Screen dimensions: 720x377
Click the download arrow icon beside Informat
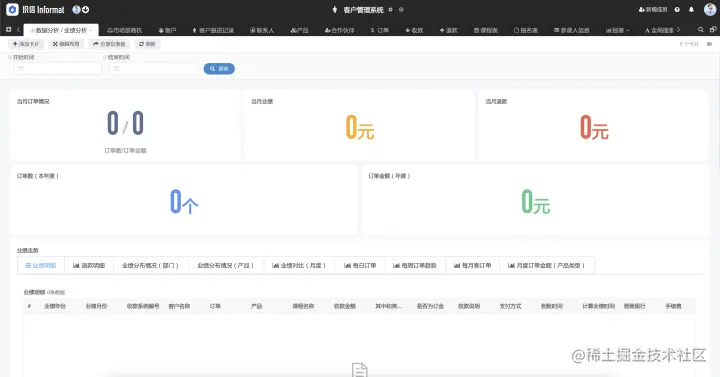pyautogui.click(x=85, y=9)
